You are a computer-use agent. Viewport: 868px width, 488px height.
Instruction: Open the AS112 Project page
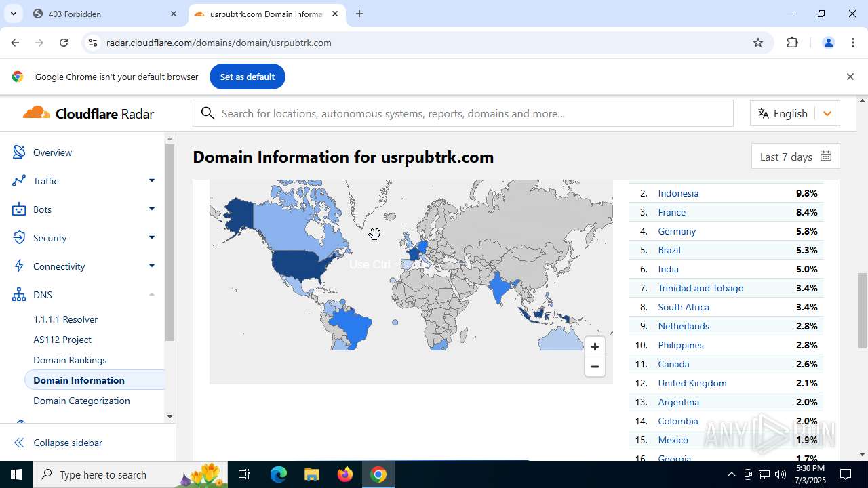coord(62,340)
